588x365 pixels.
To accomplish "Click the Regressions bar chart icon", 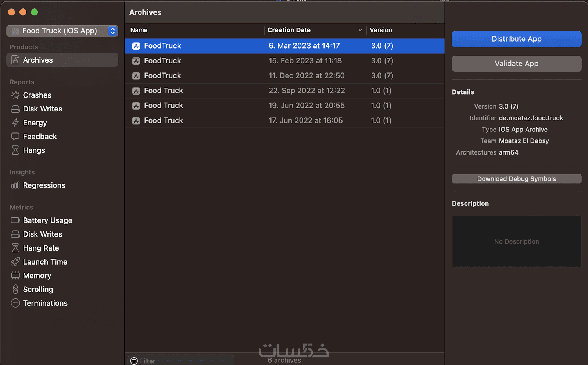I will tap(15, 185).
